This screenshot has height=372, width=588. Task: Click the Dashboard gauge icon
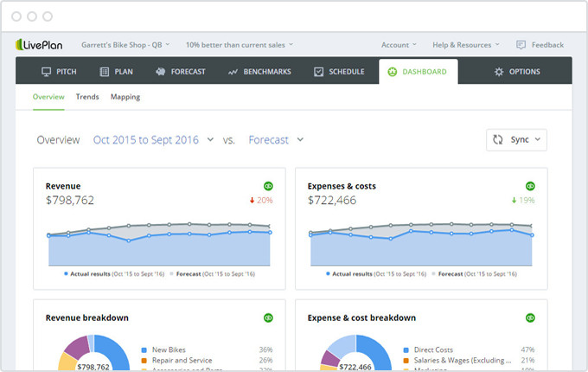pyautogui.click(x=393, y=72)
